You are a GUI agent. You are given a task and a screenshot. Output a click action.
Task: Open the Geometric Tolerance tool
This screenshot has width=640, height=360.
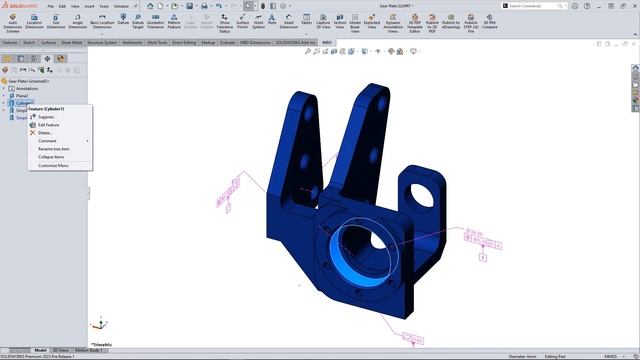point(156,21)
